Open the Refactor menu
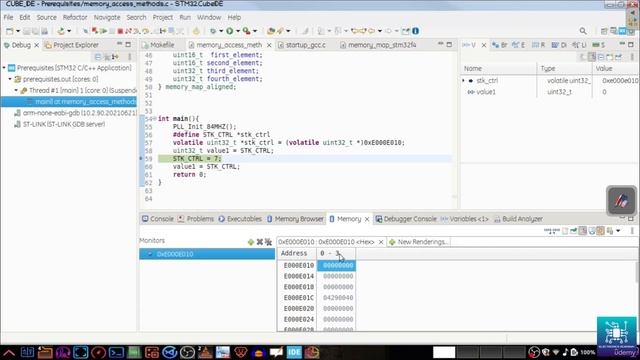 [x=75, y=17]
